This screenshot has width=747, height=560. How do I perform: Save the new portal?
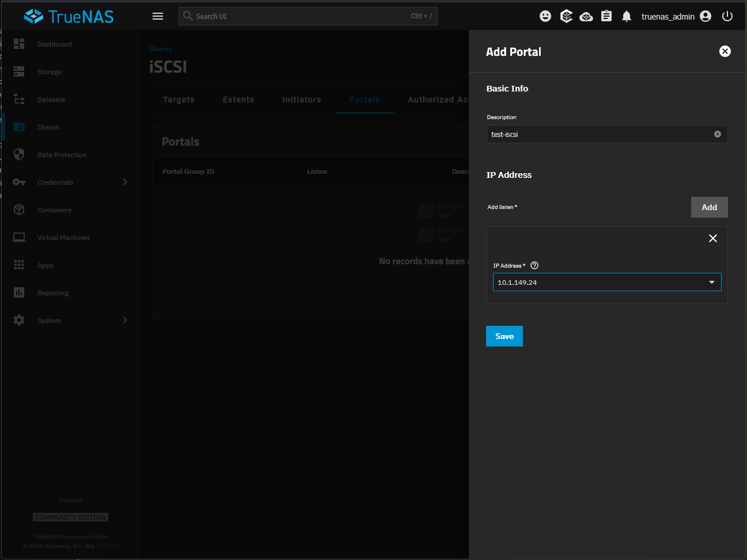coord(505,336)
